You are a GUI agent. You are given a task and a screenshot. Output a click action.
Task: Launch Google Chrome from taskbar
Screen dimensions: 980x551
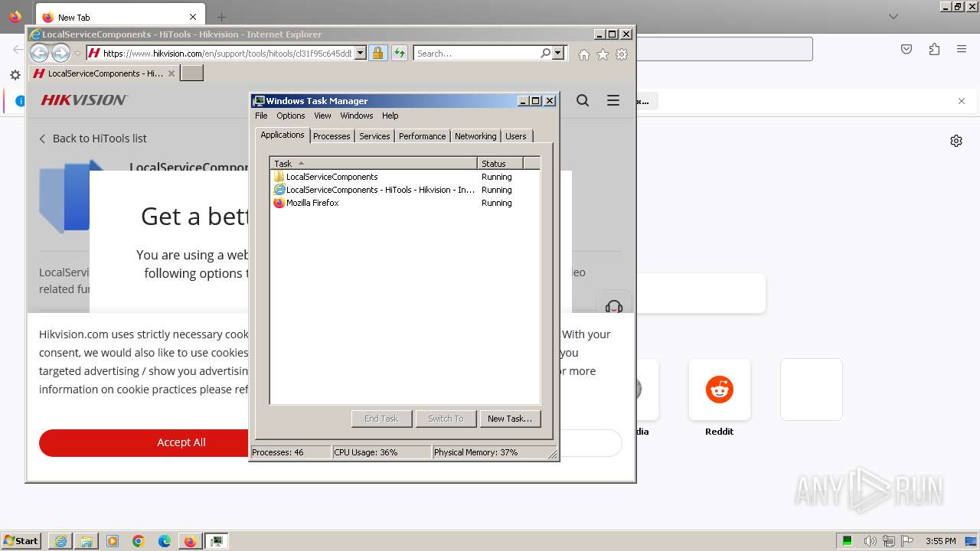pyautogui.click(x=139, y=541)
